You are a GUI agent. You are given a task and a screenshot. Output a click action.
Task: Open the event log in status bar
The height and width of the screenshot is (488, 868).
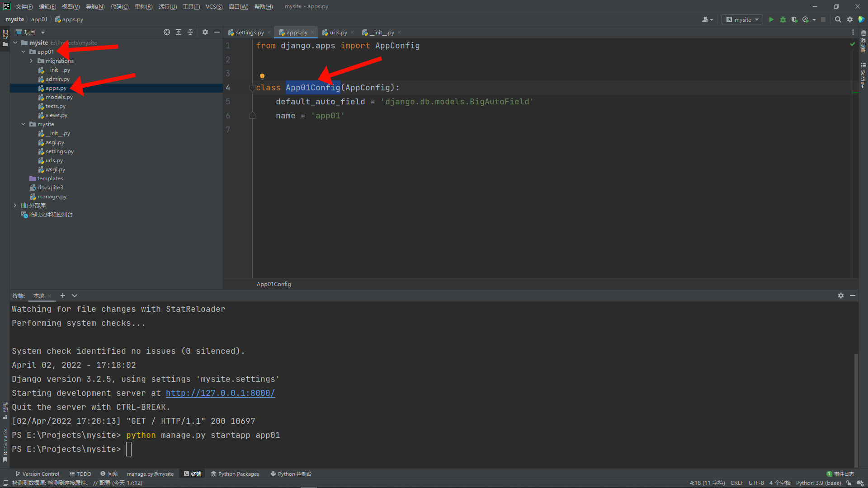840,474
